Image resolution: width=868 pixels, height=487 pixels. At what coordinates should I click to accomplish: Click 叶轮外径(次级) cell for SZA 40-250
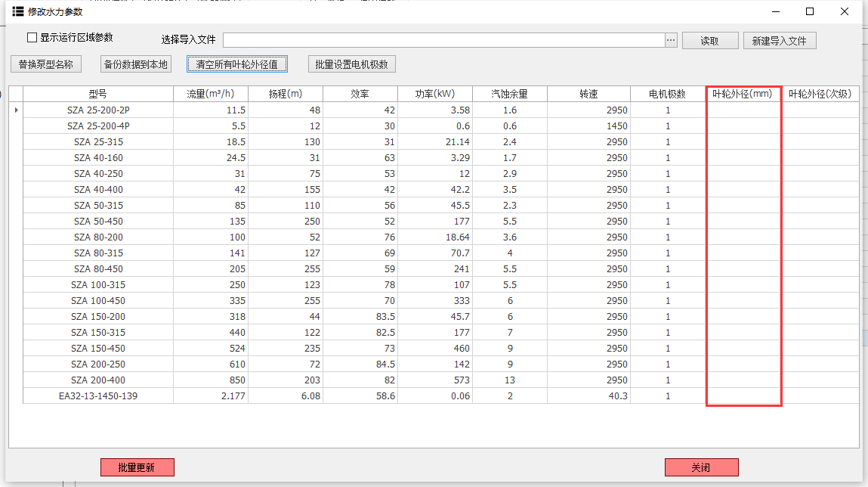point(820,174)
